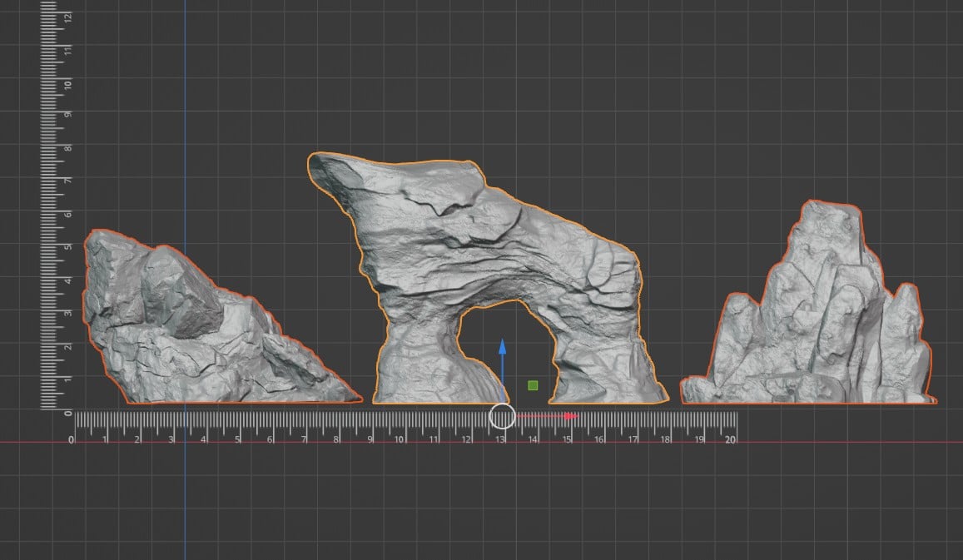
Task: Click the 10 mark on horizontal ruler
Action: (400, 439)
